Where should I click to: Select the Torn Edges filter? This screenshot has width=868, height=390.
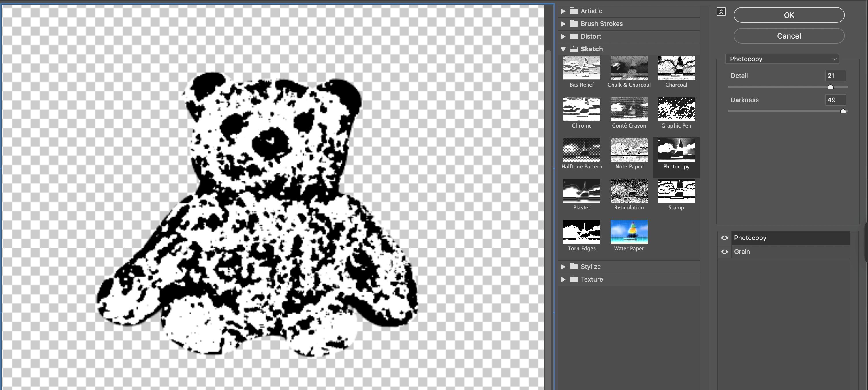582,232
